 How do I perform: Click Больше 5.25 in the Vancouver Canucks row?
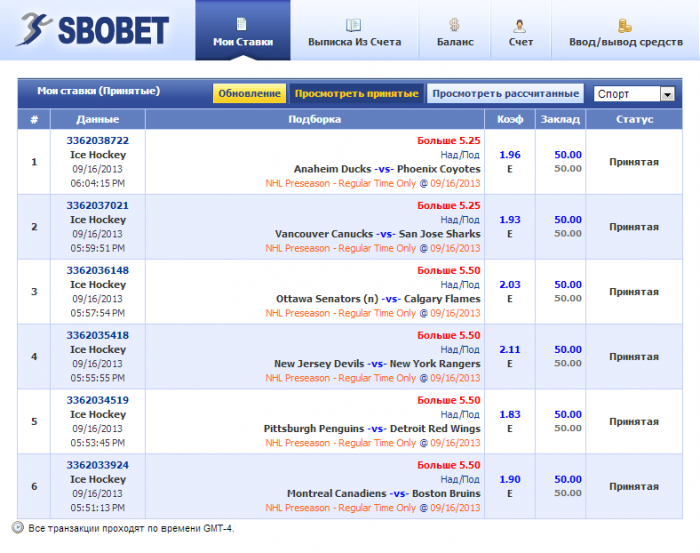[449, 205]
